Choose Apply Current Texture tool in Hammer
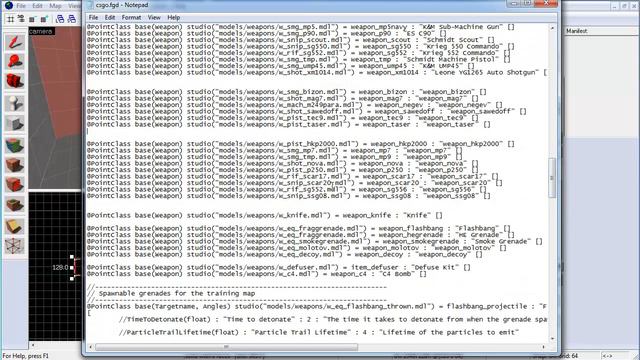 click(15, 165)
